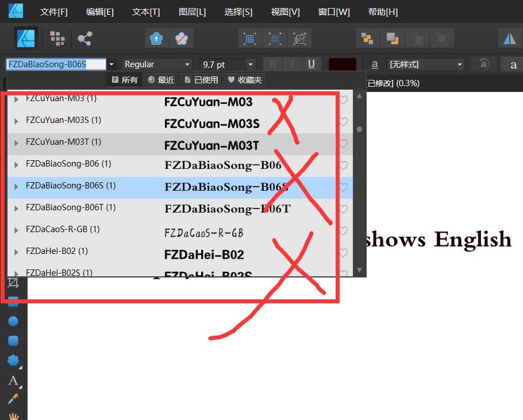Image resolution: width=523 pixels, height=420 pixels.
Task: Click the dark text color swatch
Action: click(342, 64)
